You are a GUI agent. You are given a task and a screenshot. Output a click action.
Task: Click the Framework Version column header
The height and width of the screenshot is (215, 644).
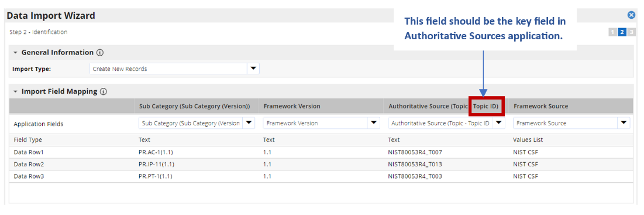292,106
